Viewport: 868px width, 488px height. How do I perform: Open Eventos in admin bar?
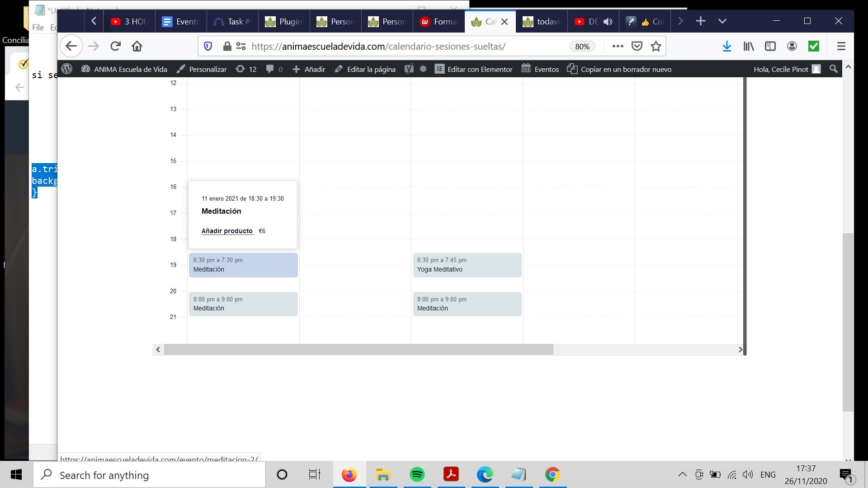pos(540,69)
